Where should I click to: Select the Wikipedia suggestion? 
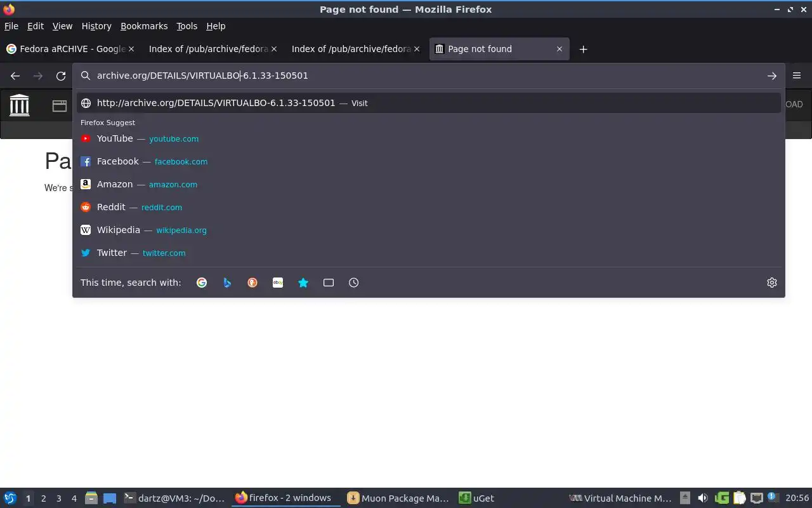pos(428,230)
